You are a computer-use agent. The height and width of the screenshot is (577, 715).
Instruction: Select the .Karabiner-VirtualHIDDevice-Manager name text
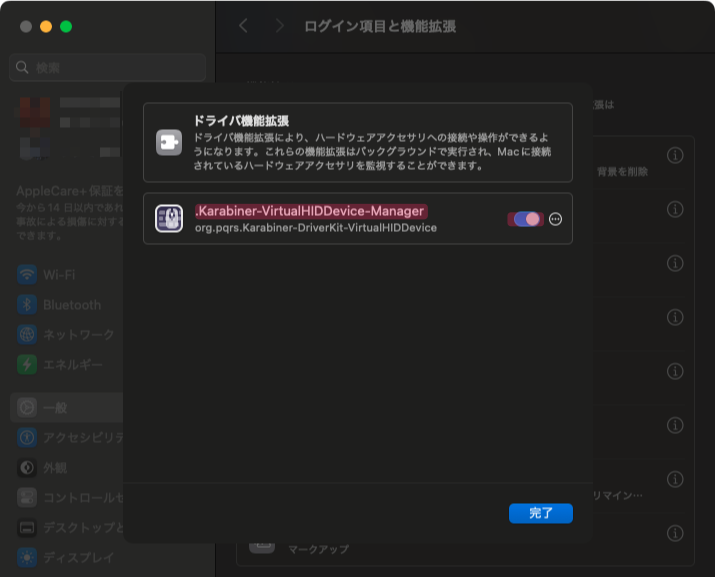[311, 211]
